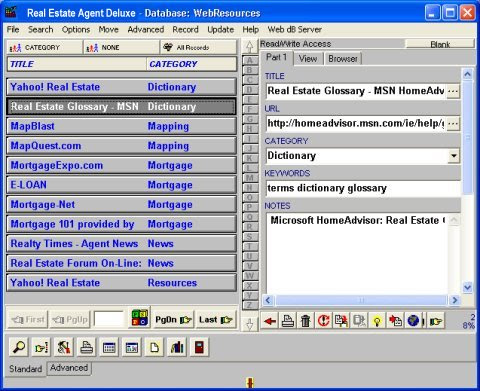Click the red circular undo icon
The width and height of the screenshot is (480, 391).
pyautogui.click(x=323, y=321)
